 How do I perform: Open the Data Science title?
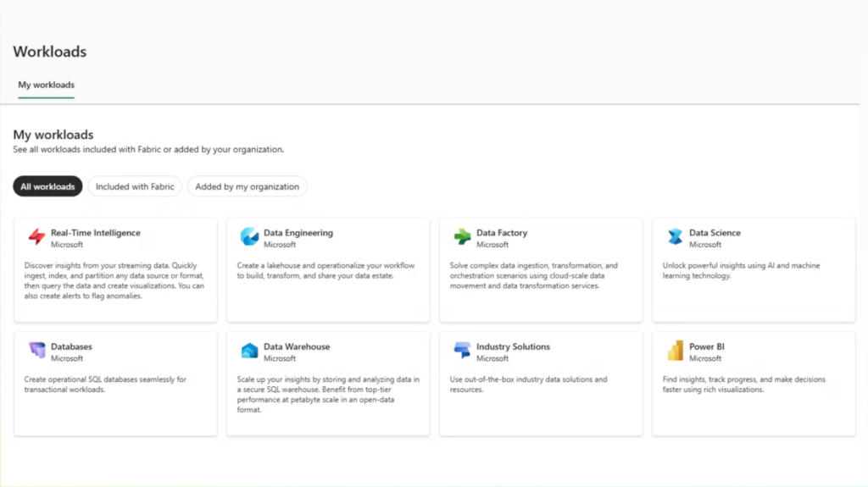click(x=715, y=233)
